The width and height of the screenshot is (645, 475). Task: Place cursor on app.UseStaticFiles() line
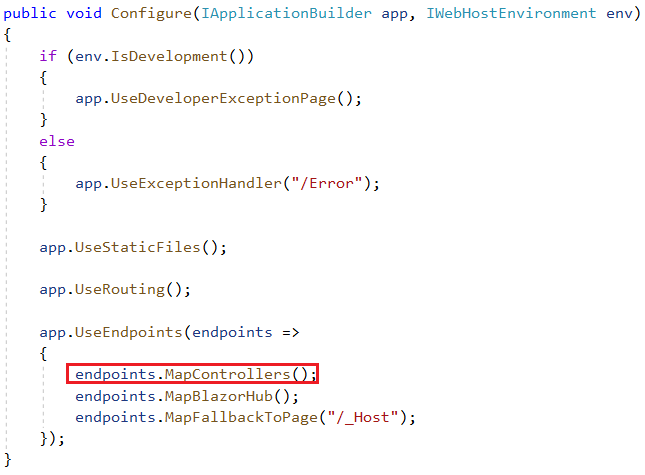133,248
